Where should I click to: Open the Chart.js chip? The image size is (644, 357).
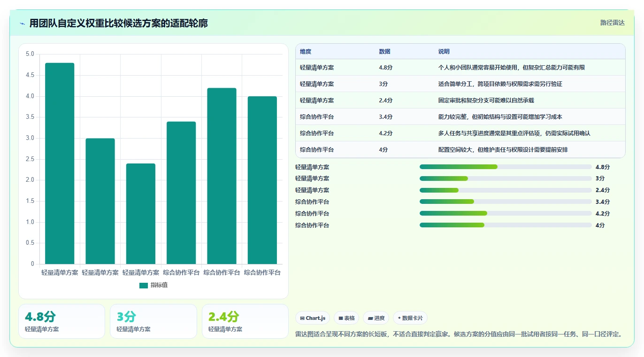pyautogui.click(x=313, y=318)
